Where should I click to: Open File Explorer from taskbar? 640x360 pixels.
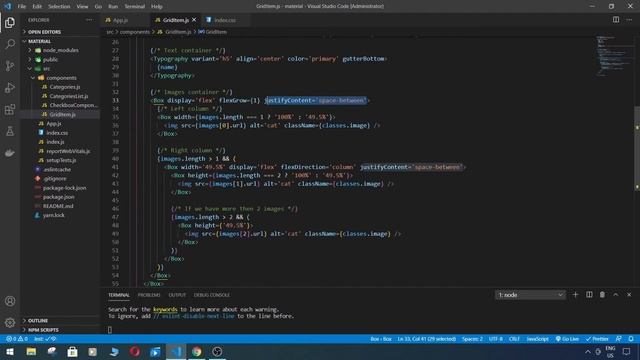(31, 351)
